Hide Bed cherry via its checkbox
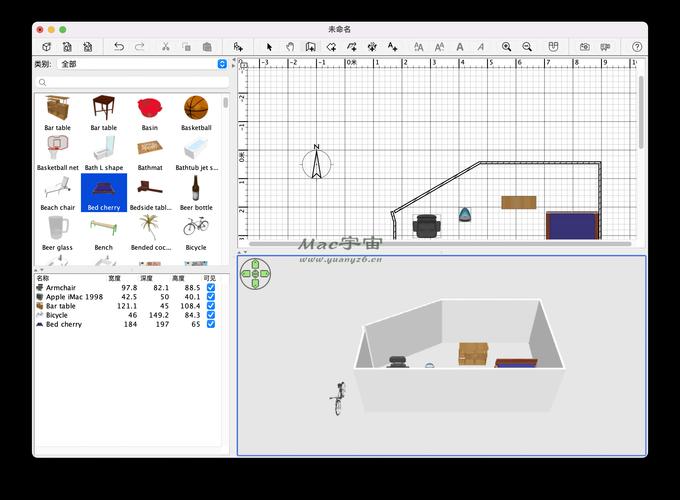 210,324
